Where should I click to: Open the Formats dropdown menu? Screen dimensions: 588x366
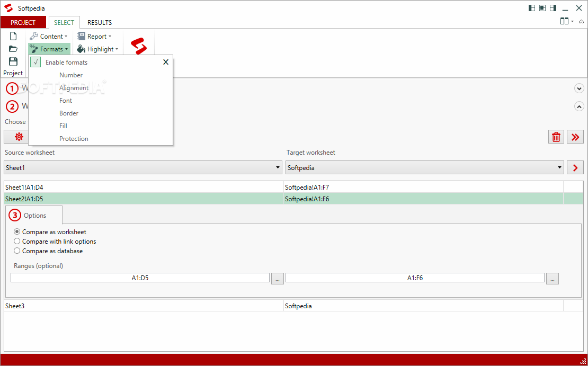point(49,49)
